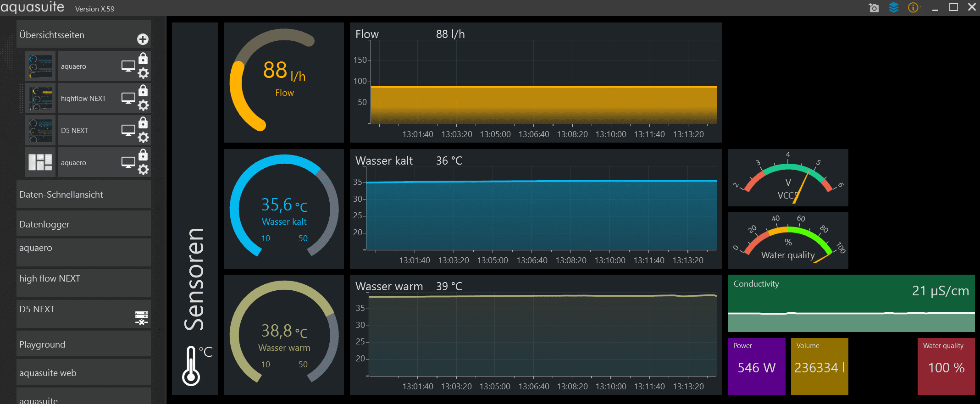Image resolution: width=980 pixels, height=404 pixels.
Task: Open the orange info notification icon
Action: tap(914, 8)
